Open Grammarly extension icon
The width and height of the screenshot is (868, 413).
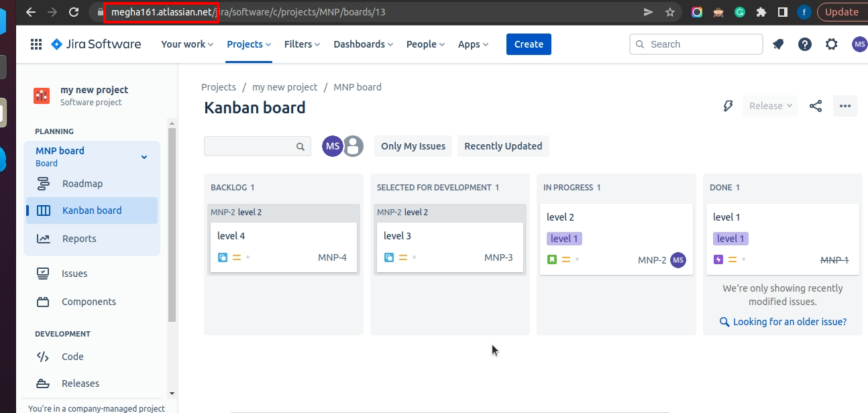(x=740, y=12)
